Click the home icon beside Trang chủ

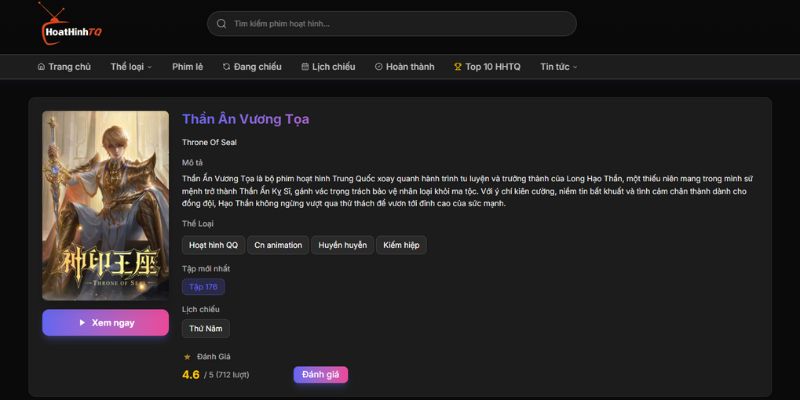pyautogui.click(x=41, y=67)
